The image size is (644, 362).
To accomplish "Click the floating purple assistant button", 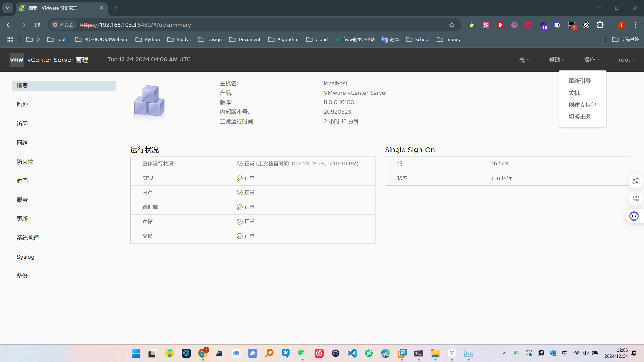I will 634,216.
